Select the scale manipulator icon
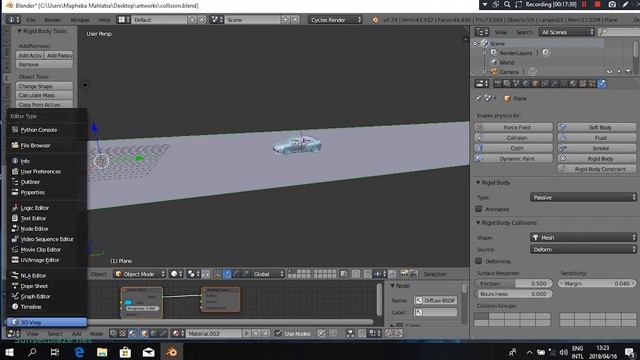The height and width of the screenshot is (360, 640). coord(246,274)
